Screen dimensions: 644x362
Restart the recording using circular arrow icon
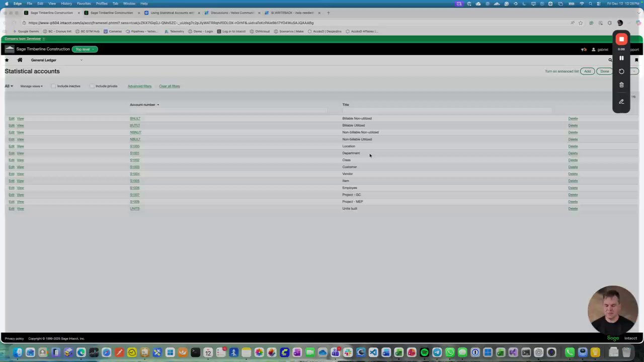coord(621,71)
